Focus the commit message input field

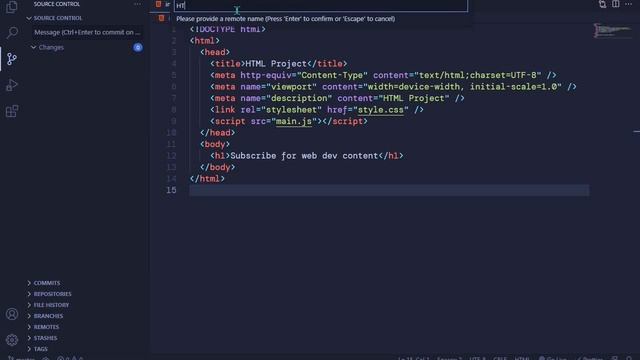(87, 32)
